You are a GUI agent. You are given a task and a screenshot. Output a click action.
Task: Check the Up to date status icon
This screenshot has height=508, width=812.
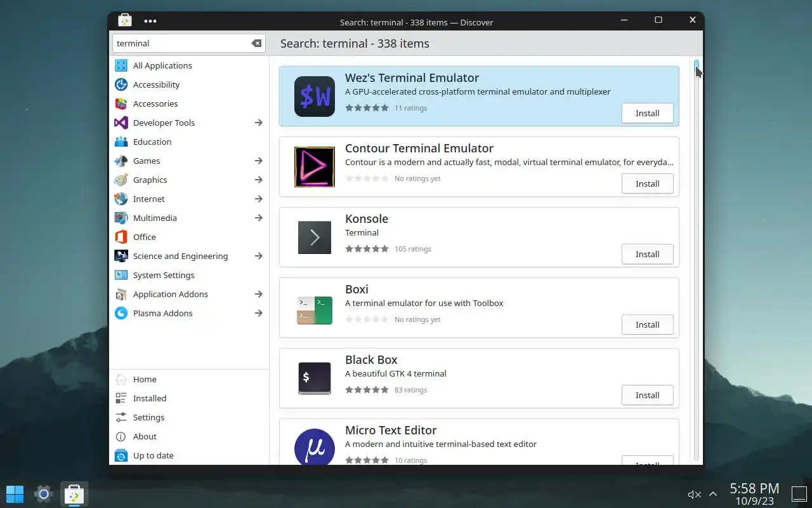click(x=121, y=455)
